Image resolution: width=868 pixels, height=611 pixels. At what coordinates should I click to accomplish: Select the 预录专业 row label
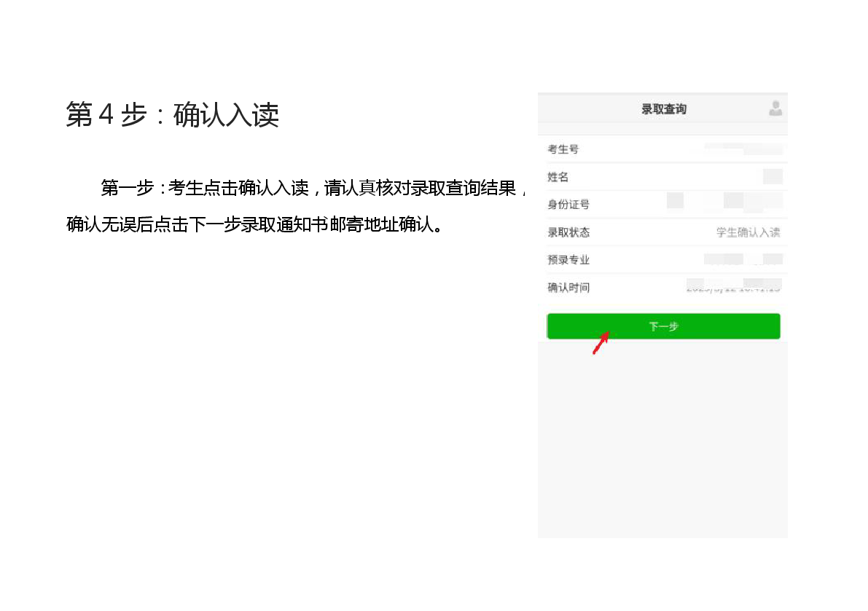pos(568,260)
